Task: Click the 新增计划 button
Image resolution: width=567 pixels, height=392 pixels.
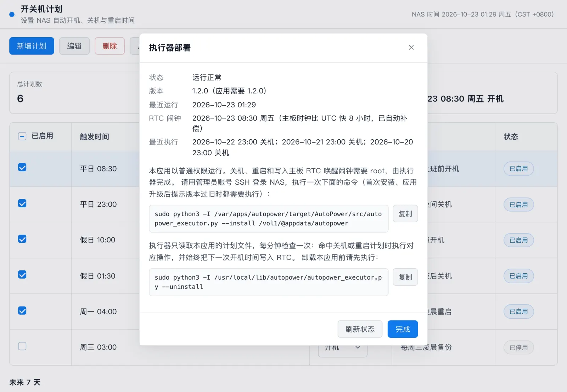Action: 32,46
